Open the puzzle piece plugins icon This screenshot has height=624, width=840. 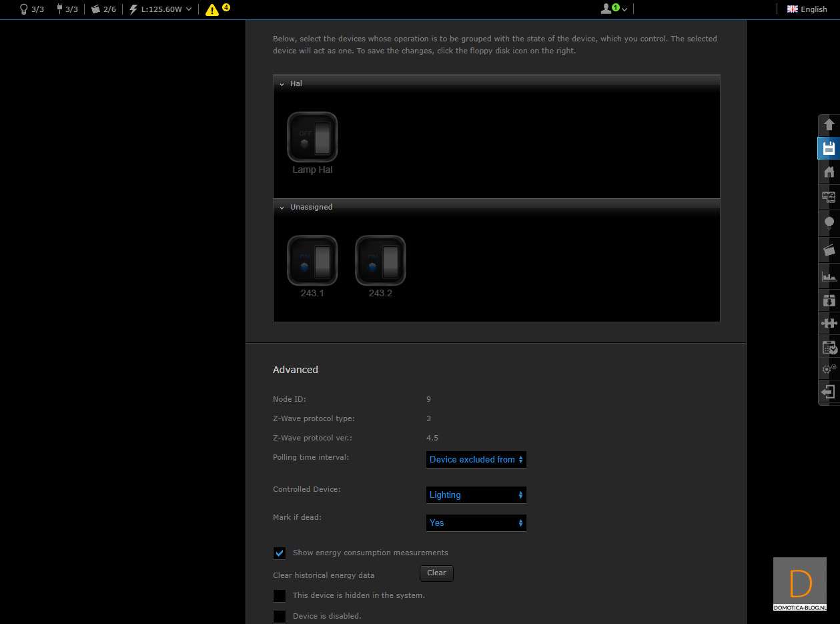click(829, 323)
